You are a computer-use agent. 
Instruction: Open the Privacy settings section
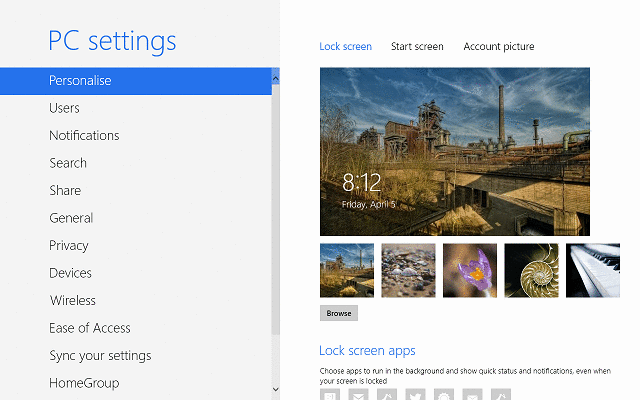(69, 245)
